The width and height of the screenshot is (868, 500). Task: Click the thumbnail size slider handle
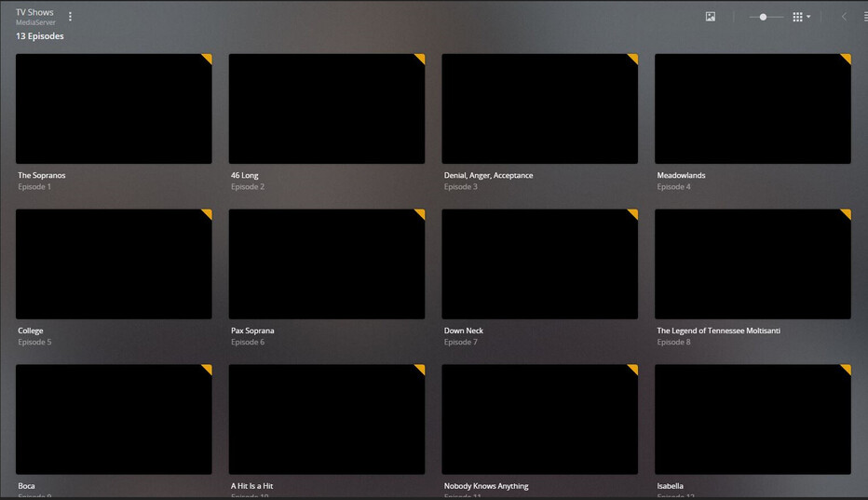pos(763,17)
